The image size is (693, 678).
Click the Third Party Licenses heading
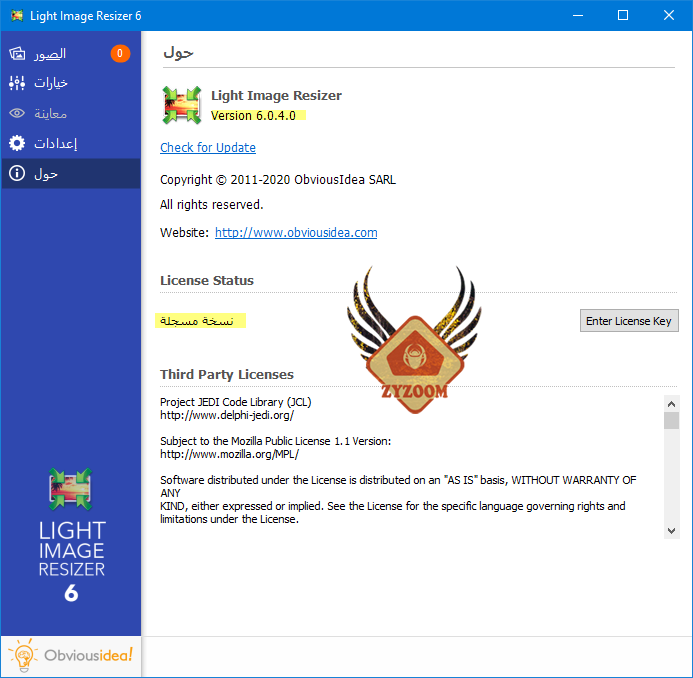point(227,374)
